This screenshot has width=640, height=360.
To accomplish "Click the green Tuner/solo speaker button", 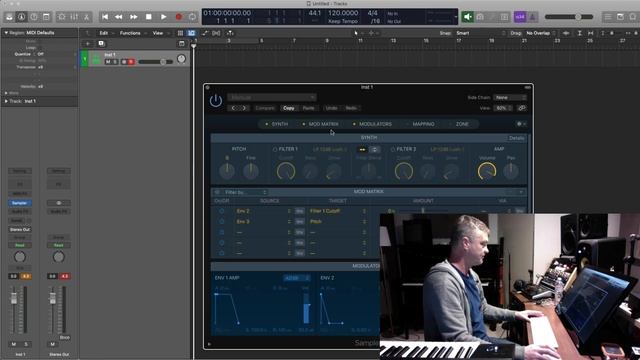I will point(468,17).
